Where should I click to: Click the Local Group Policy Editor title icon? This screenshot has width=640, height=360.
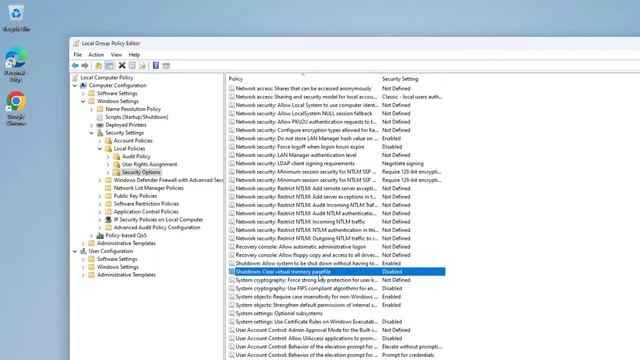(x=76, y=43)
